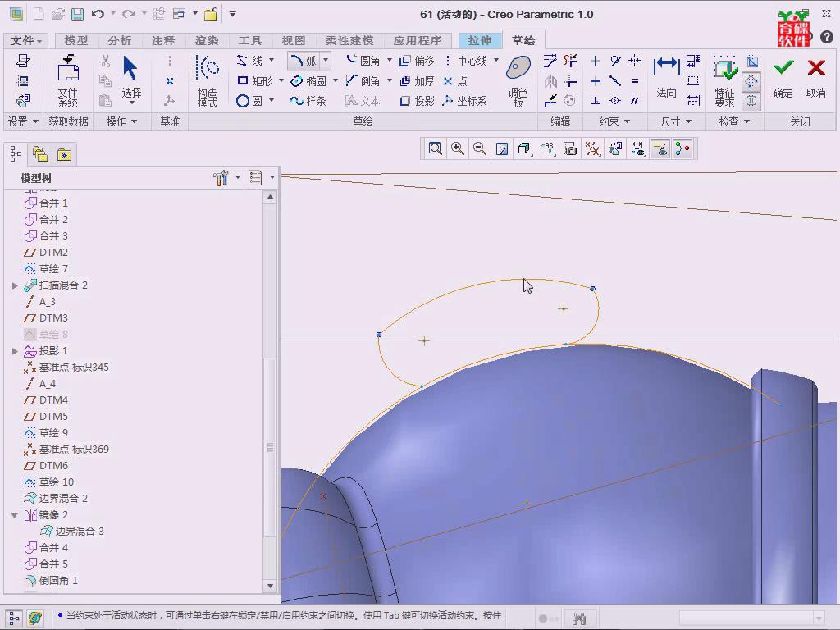Click the refit zoom icon in view toolbar
Screen dimensions: 840x630
pos(435,148)
